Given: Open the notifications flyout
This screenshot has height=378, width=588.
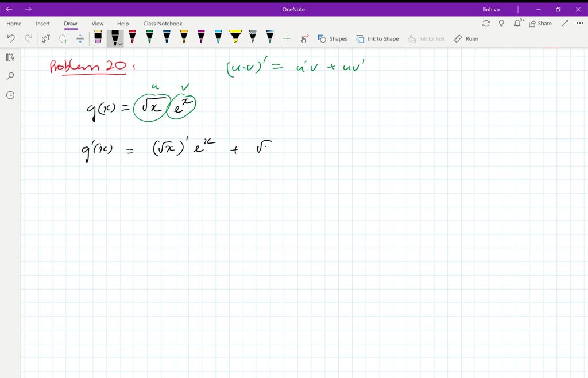Looking at the screenshot, I should (517, 23).
